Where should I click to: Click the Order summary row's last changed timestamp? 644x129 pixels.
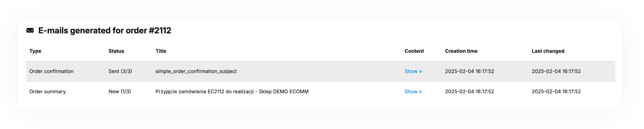pos(556,92)
